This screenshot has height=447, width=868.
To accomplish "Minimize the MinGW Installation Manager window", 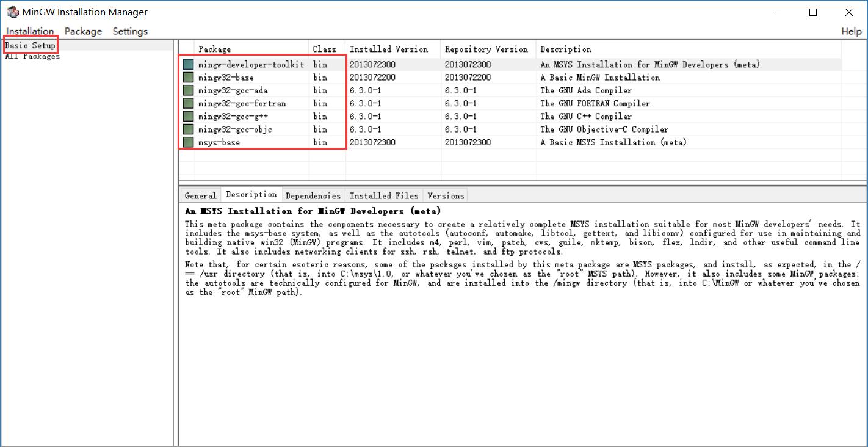I will coord(777,12).
